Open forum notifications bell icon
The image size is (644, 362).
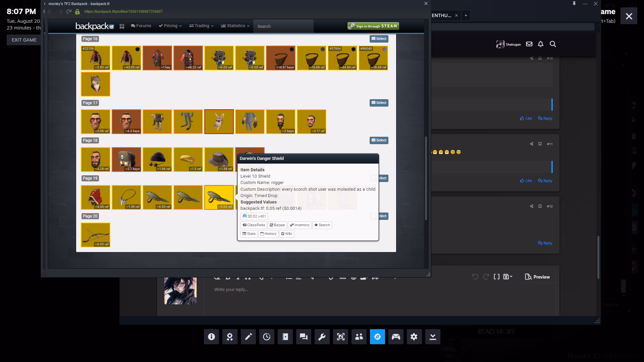pos(541,44)
